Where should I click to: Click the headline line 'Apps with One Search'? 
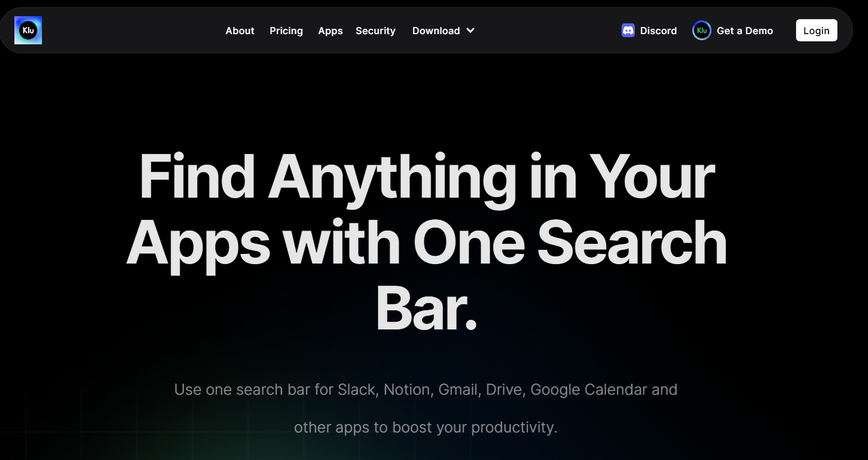pos(426,244)
